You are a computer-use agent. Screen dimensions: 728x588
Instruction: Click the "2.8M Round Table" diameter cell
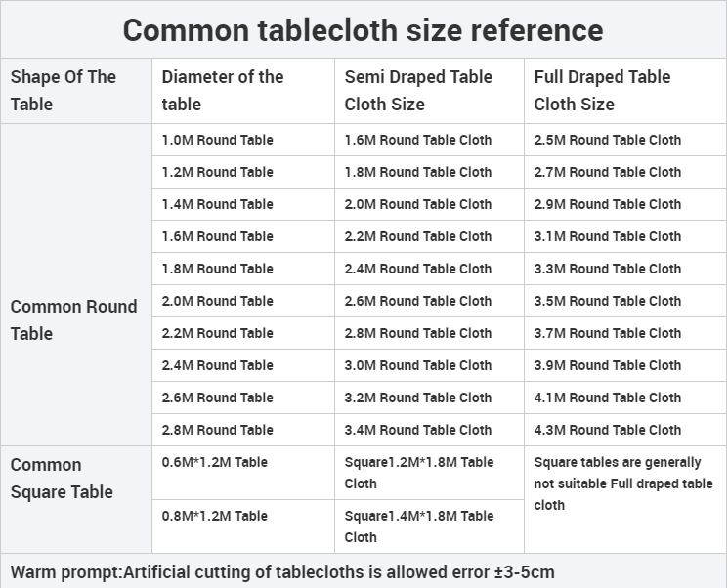click(x=218, y=430)
